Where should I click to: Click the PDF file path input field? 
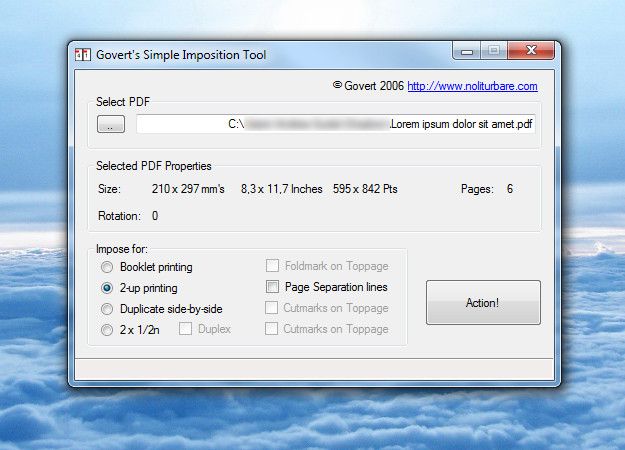[x=336, y=124]
